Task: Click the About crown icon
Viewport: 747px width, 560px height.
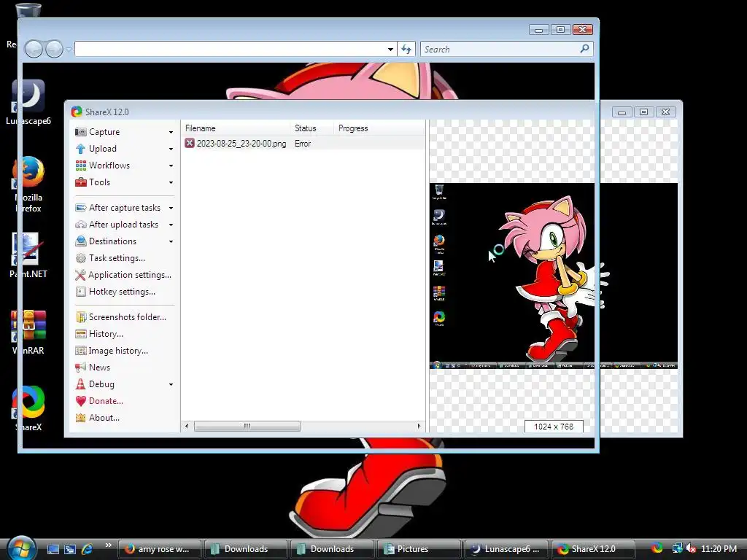Action: pos(80,418)
